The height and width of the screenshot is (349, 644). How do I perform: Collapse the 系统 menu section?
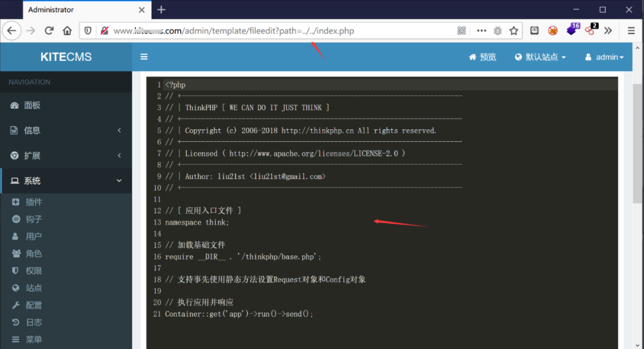[66, 181]
